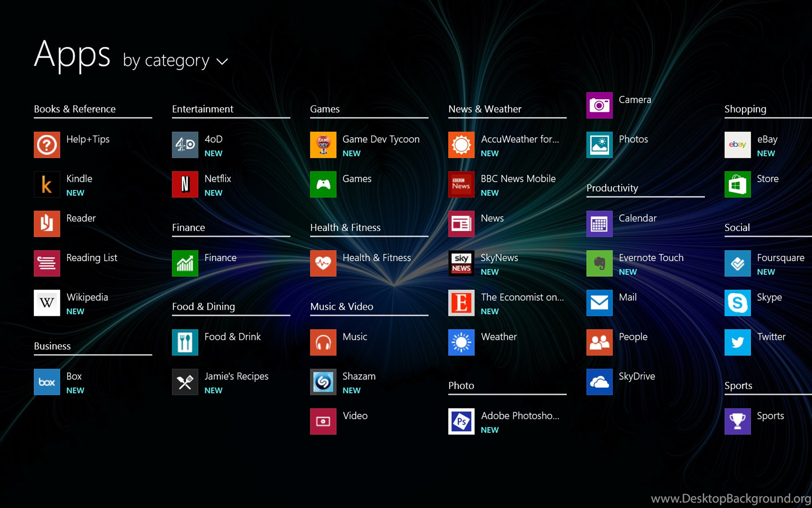This screenshot has height=508, width=812.
Task: Launch Adobe Photoshop Express icon
Action: tap(462, 421)
